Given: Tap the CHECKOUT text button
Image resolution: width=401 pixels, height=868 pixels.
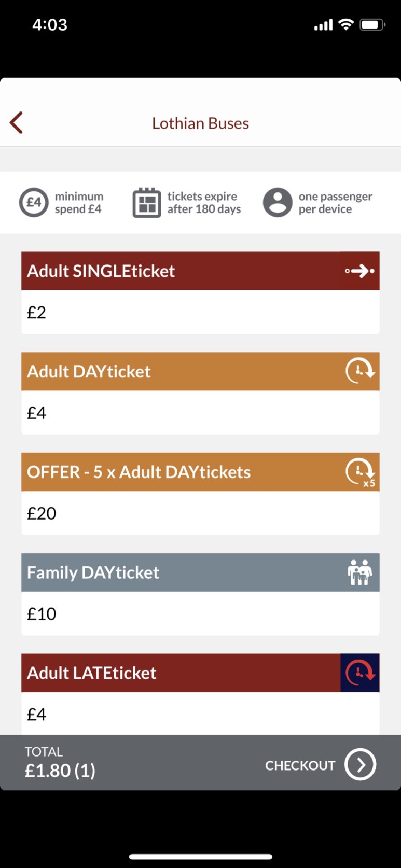Looking at the screenshot, I should 300,765.
